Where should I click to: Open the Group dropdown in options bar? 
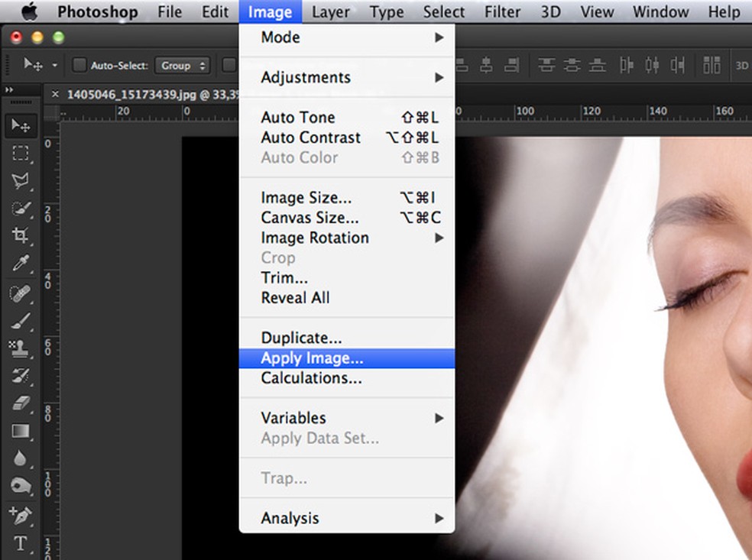coord(183,66)
